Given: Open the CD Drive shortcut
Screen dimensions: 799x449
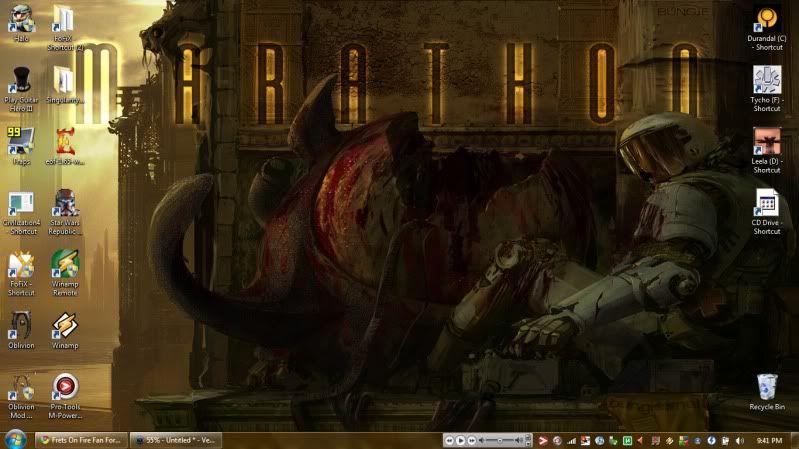Looking at the screenshot, I should [766, 212].
